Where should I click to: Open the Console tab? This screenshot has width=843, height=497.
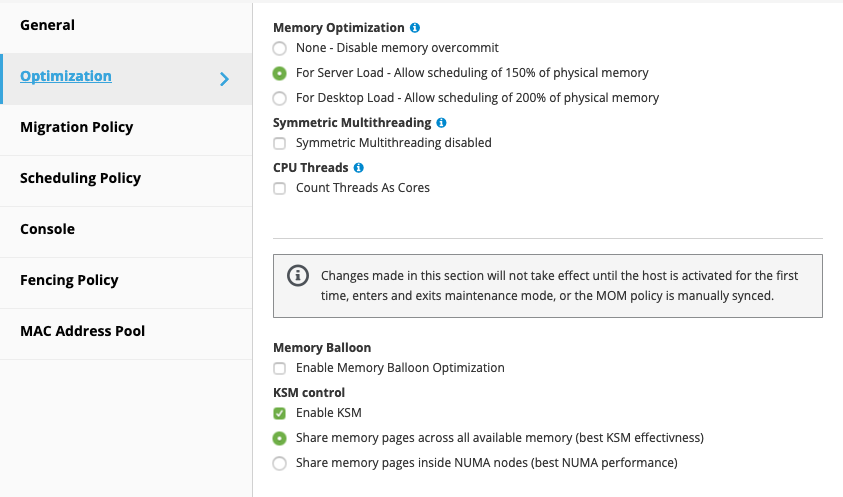48,229
